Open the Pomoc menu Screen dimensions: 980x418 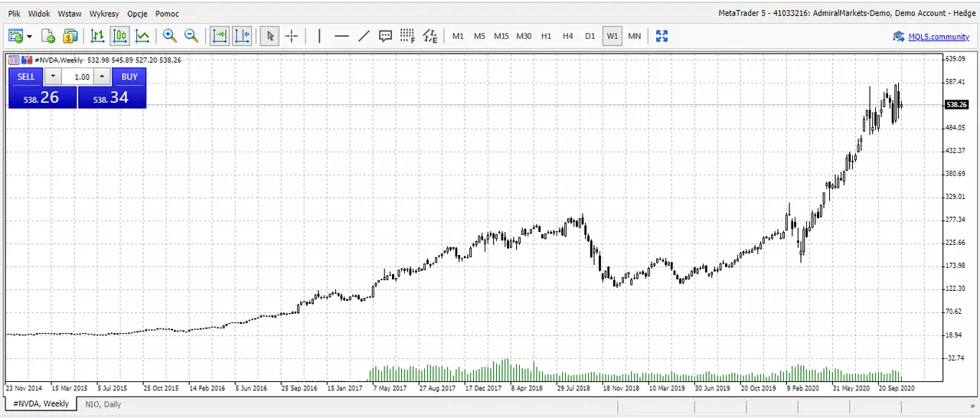pos(167,14)
